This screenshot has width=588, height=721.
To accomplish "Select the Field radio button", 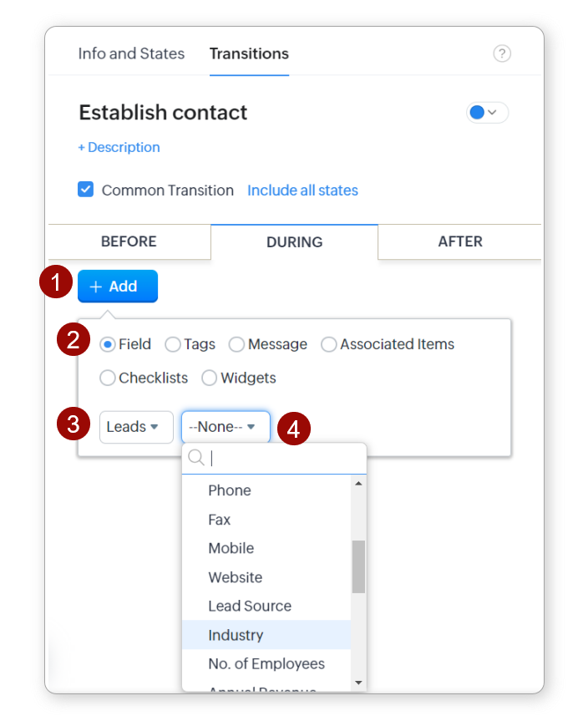I will pos(108,344).
